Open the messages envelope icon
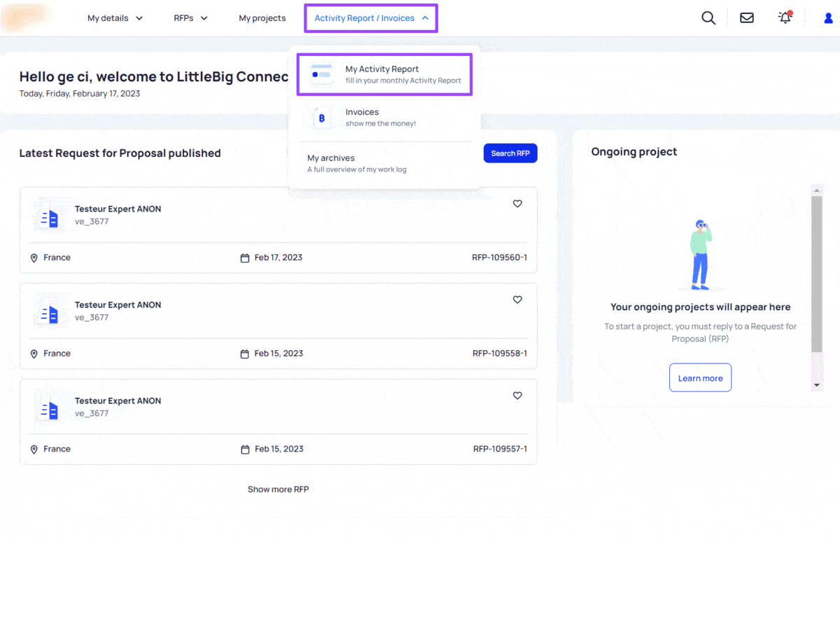This screenshot has width=840, height=636. point(747,18)
